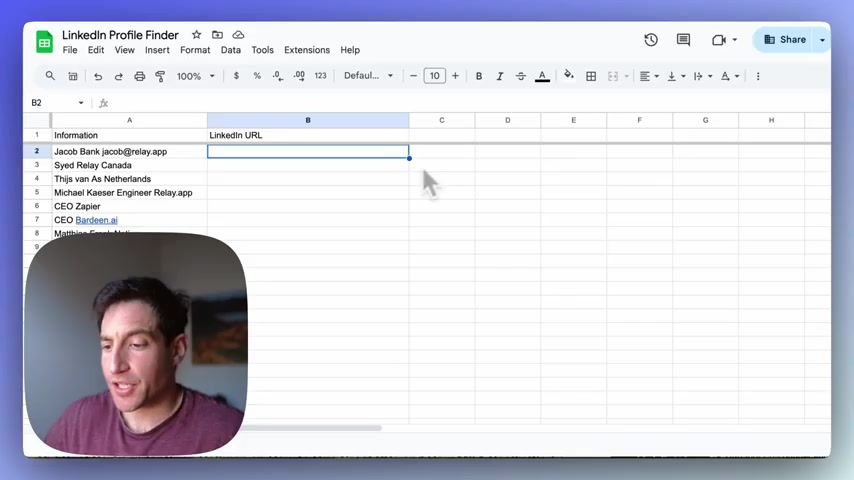This screenshot has width=854, height=480.
Task: Select cell CEO Zapier
Action: tap(129, 206)
